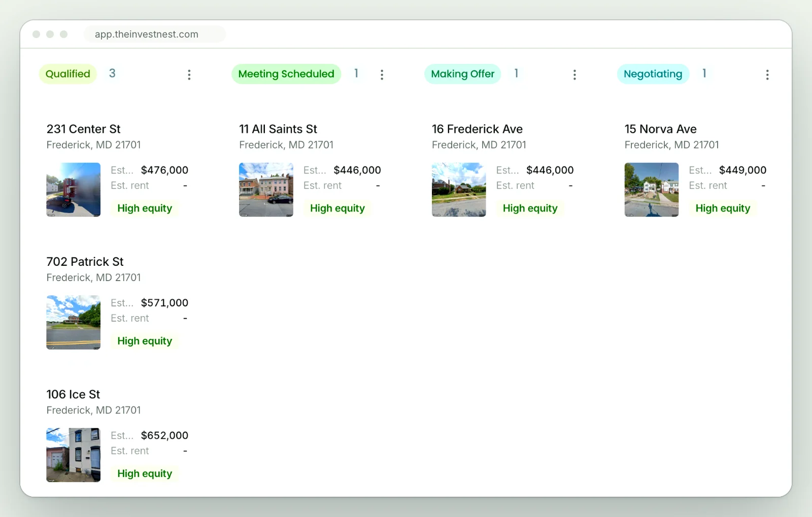Click High equity tag on 106 Ice St

[x=145, y=474]
